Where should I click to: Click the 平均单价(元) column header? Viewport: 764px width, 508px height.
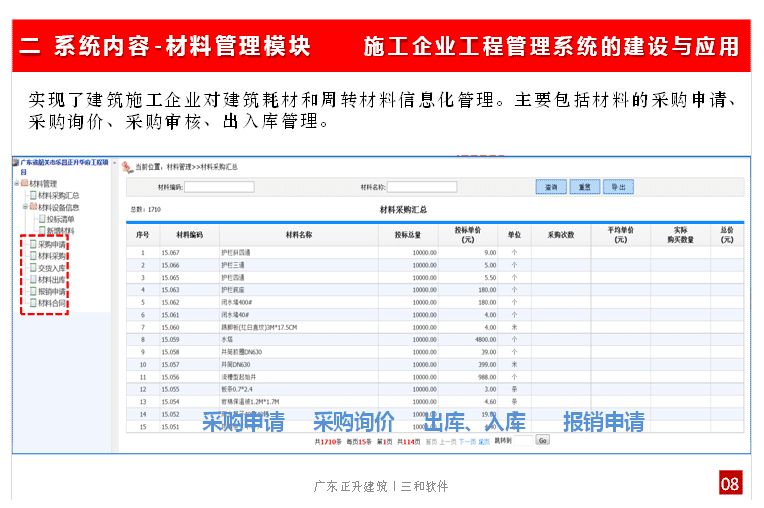click(x=620, y=235)
